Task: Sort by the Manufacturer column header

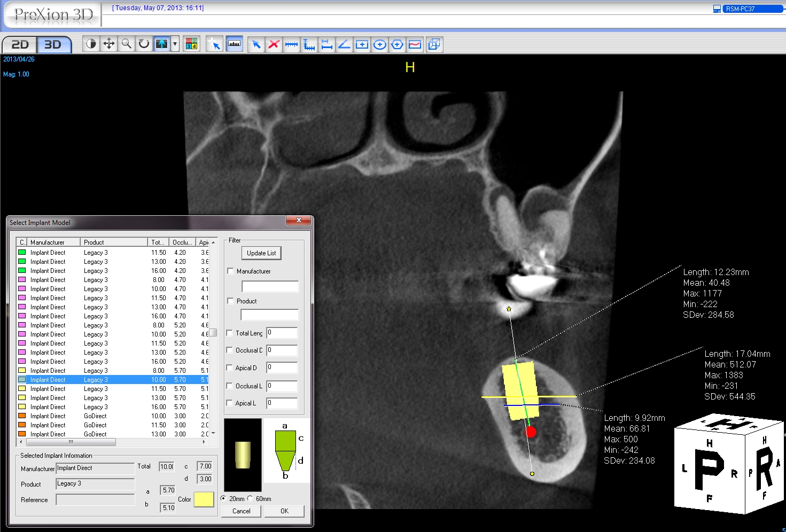Action: click(x=53, y=242)
